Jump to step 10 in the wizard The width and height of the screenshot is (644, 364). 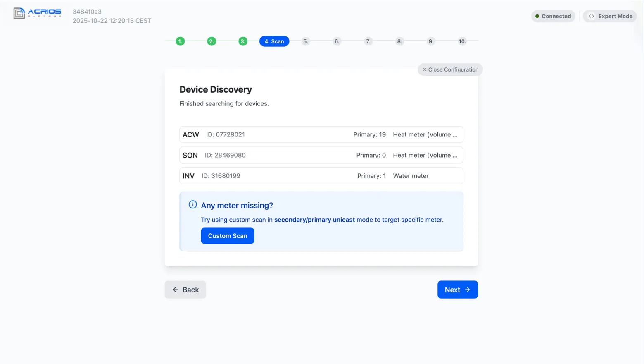coord(462,41)
